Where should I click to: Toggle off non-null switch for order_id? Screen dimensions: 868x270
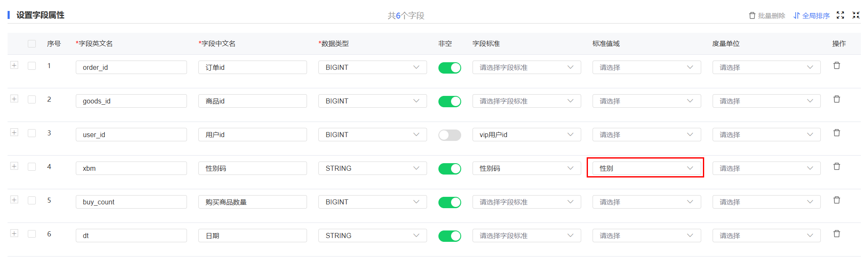pos(449,68)
